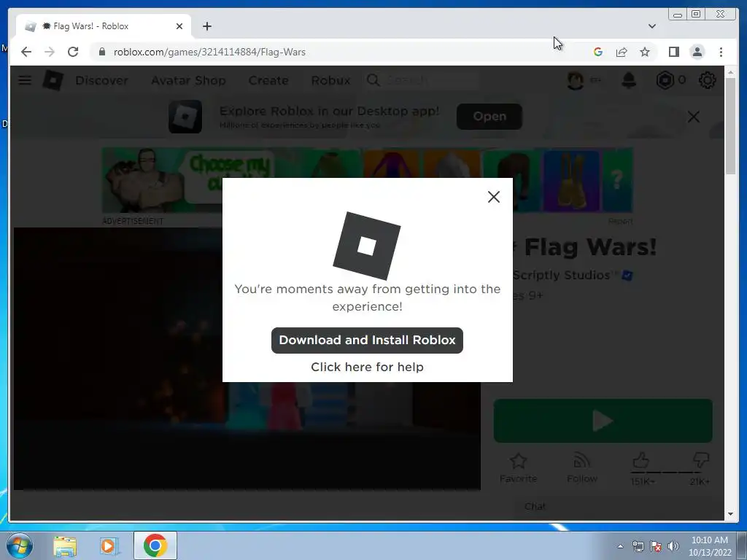747x560 pixels.
Task: Click the Choose my outfit advertisement
Action: (x=368, y=180)
